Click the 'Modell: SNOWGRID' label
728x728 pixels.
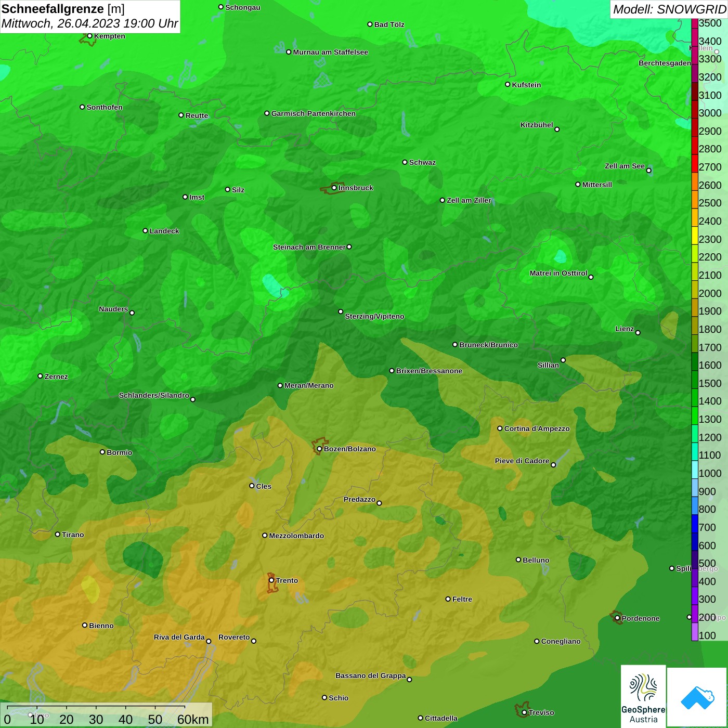669,9
